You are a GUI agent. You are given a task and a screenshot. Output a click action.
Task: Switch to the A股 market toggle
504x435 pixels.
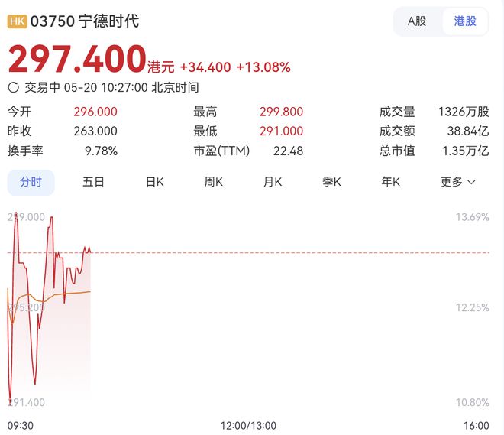417,21
